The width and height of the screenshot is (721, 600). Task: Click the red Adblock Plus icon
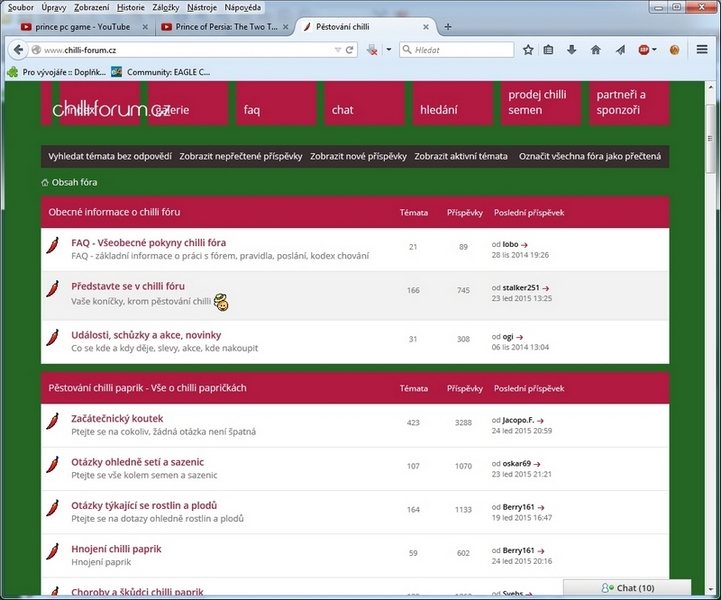tap(644, 49)
